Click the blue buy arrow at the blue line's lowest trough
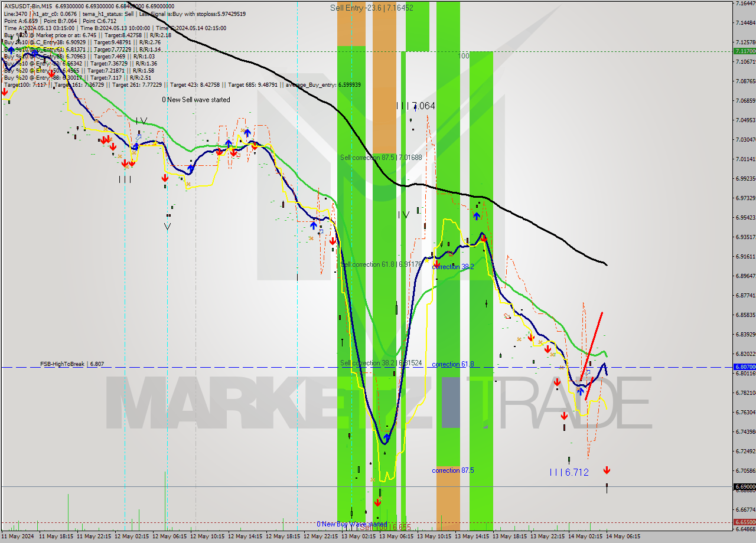The width and height of the screenshot is (756, 543). (386, 437)
